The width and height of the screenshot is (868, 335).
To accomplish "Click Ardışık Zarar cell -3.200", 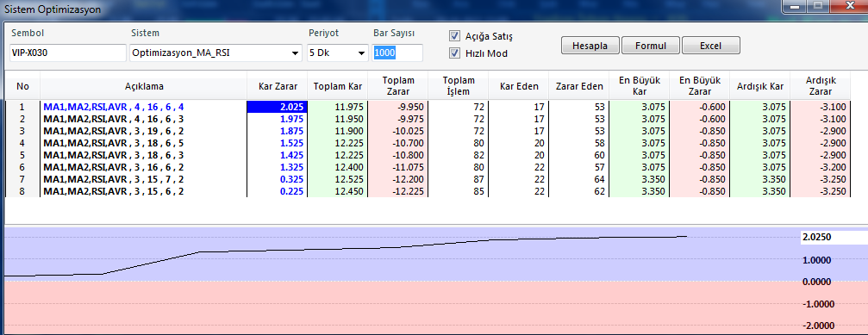I will click(821, 167).
